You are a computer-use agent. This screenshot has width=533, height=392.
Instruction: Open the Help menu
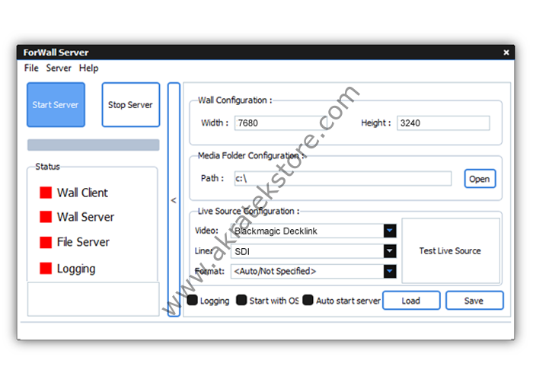tap(89, 68)
